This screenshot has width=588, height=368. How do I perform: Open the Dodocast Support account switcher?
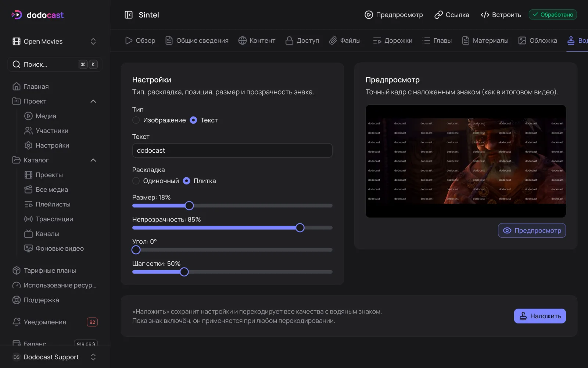point(55,357)
